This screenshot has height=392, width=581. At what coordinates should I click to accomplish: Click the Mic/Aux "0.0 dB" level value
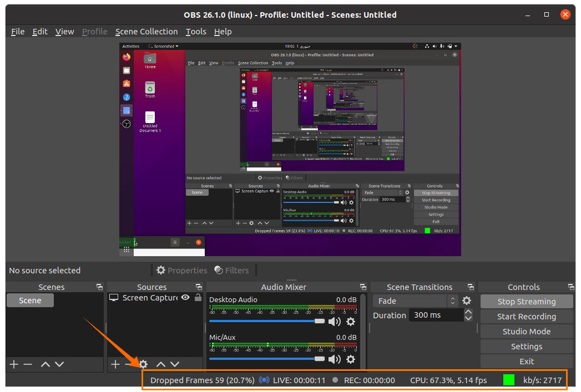(x=346, y=337)
